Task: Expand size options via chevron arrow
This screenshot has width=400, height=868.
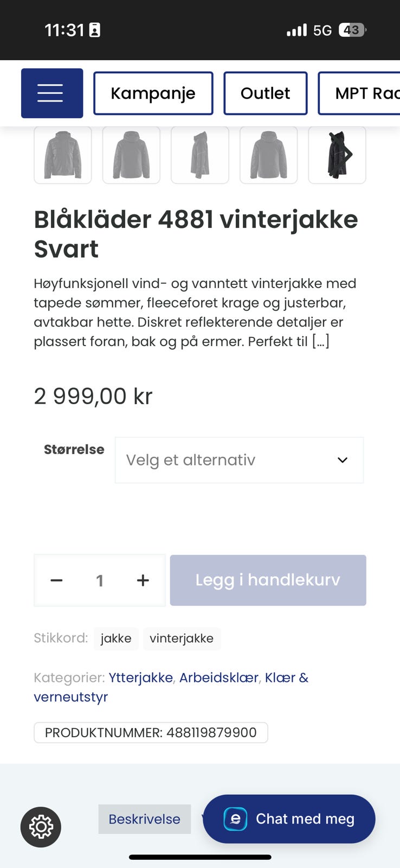Action: pos(342,460)
